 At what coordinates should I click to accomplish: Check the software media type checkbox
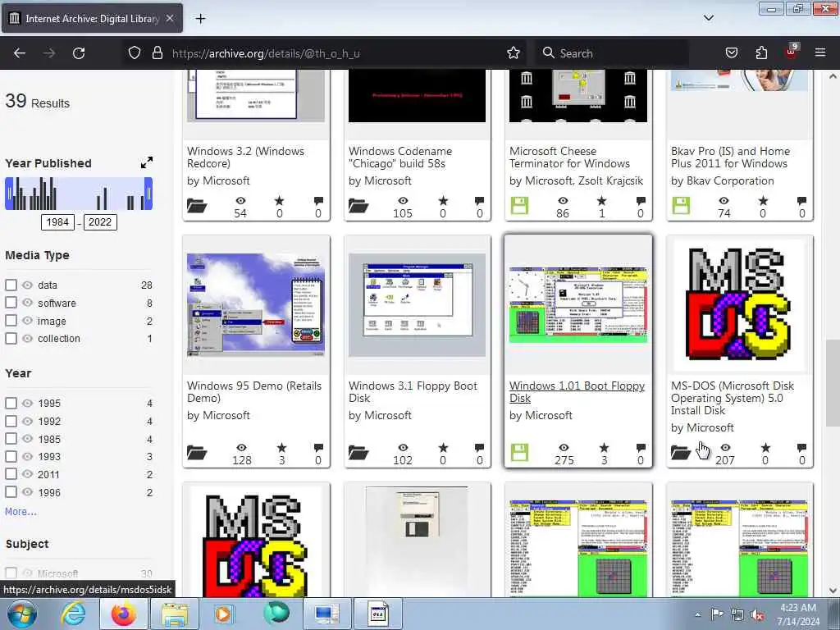(x=11, y=303)
